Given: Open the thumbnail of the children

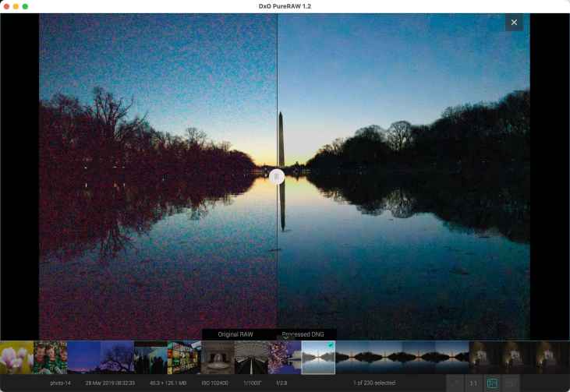Looking at the screenshot, I should (50, 358).
